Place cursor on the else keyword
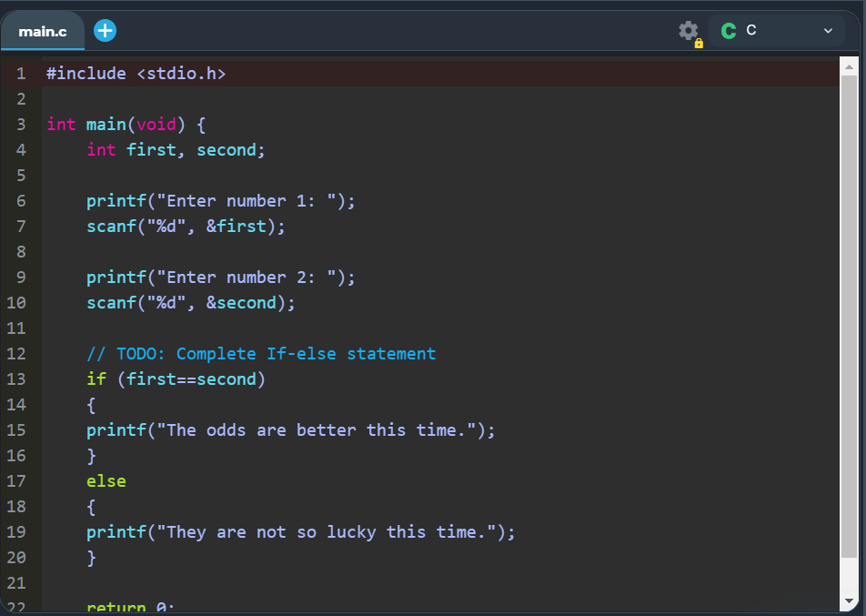Viewport: 866px width, 616px height. (106, 481)
